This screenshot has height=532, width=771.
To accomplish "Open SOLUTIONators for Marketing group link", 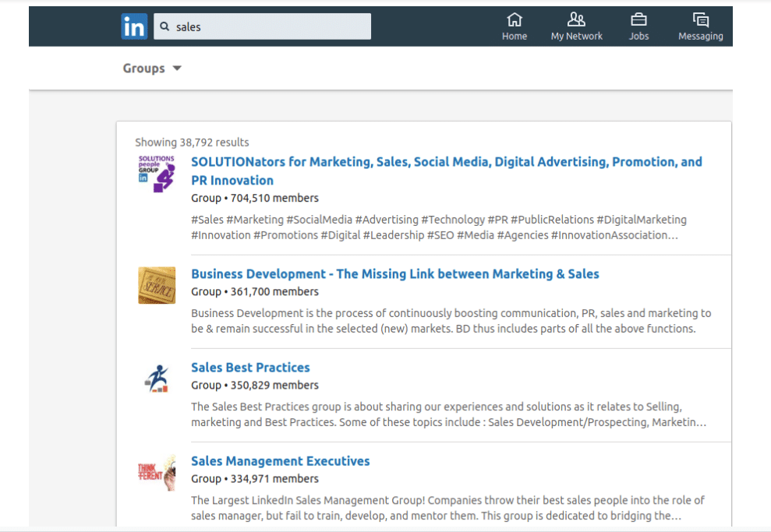I will pyautogui.click(x=447, y=171).
